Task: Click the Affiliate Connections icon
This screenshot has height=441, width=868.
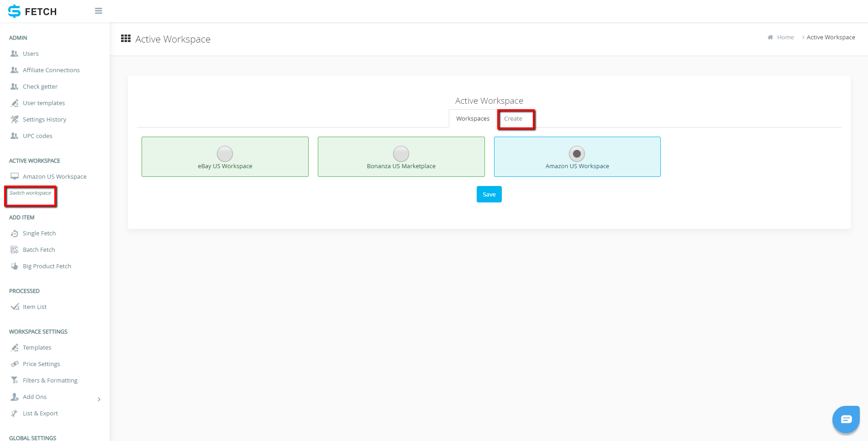Action: click(15, 70)
